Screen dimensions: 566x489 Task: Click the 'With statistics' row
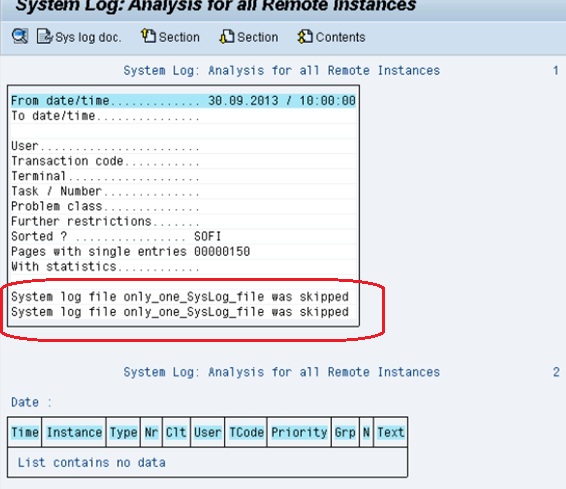click(x=183, y=267)
